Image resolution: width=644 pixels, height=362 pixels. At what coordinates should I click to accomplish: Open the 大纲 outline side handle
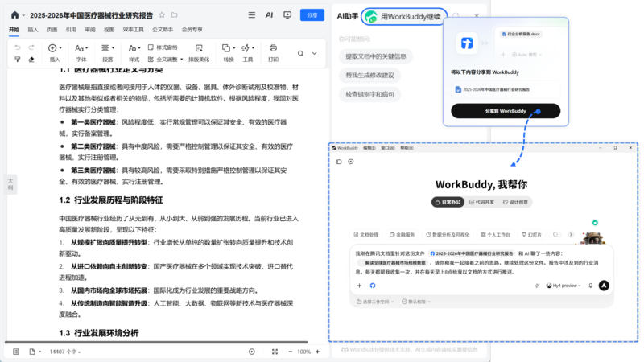10,184
